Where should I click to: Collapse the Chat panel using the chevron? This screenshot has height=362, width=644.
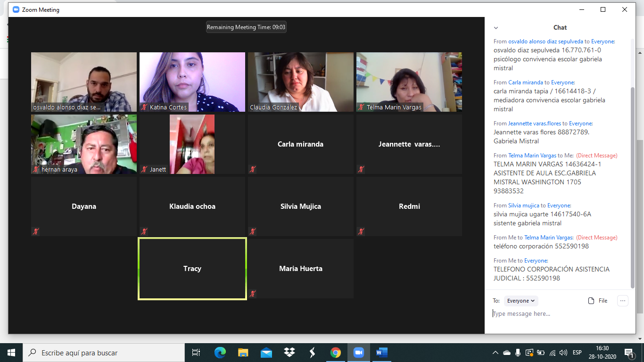[x=495, y=28]
